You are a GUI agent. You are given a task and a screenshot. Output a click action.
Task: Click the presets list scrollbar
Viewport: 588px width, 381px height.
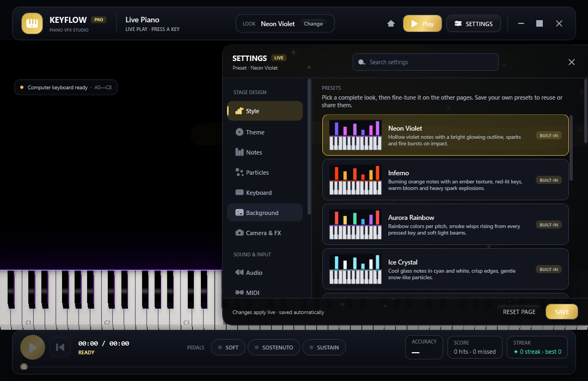571,148
